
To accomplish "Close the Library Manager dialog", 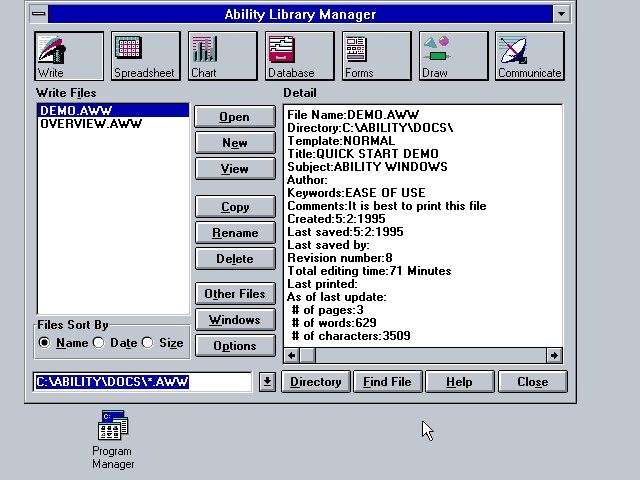I will pyautogui.click(x=533, y=382).
